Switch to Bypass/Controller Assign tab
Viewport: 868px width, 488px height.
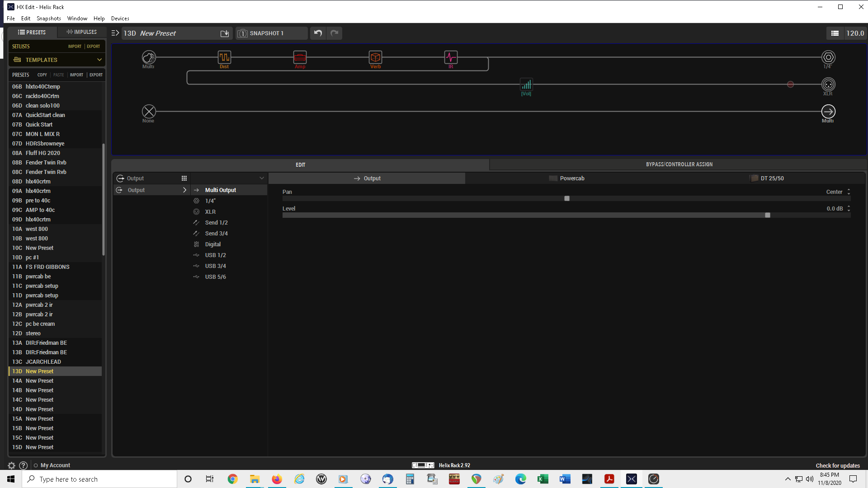679,164
